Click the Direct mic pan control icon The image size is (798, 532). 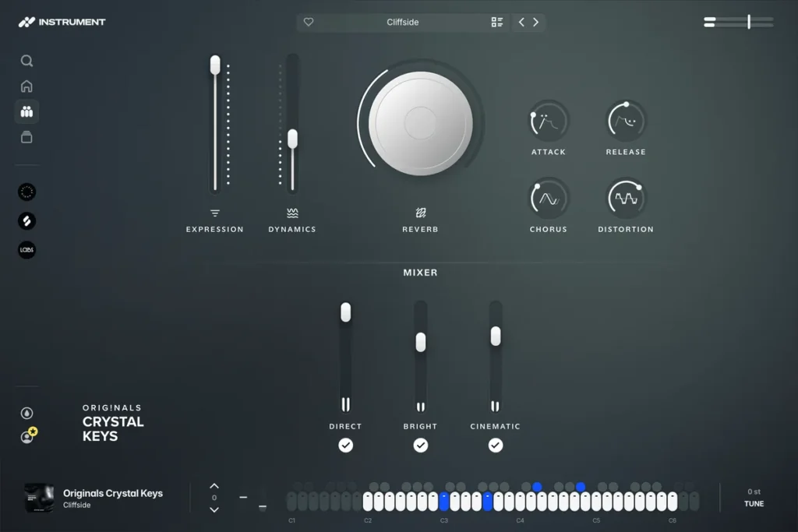tap(345, 404)
